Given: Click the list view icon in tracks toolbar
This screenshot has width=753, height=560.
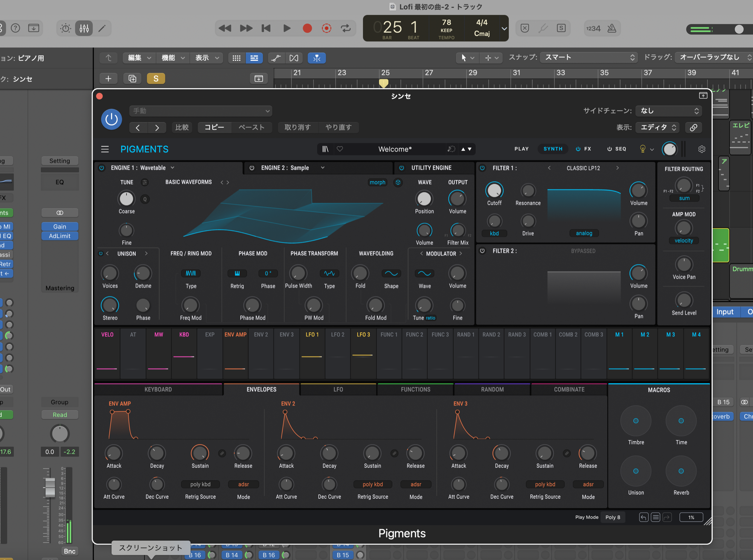Looking at the screenshot, I should click(254, 58).
